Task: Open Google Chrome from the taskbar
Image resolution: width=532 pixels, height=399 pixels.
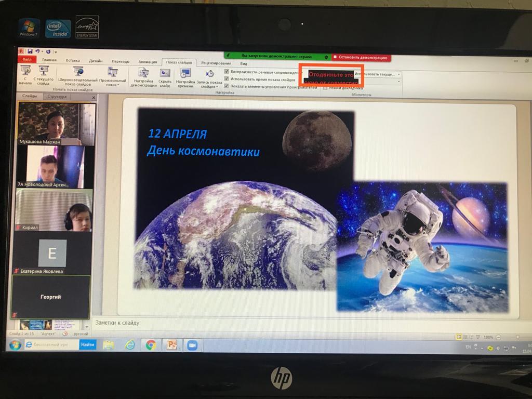Action: click(x=151, y=345)
